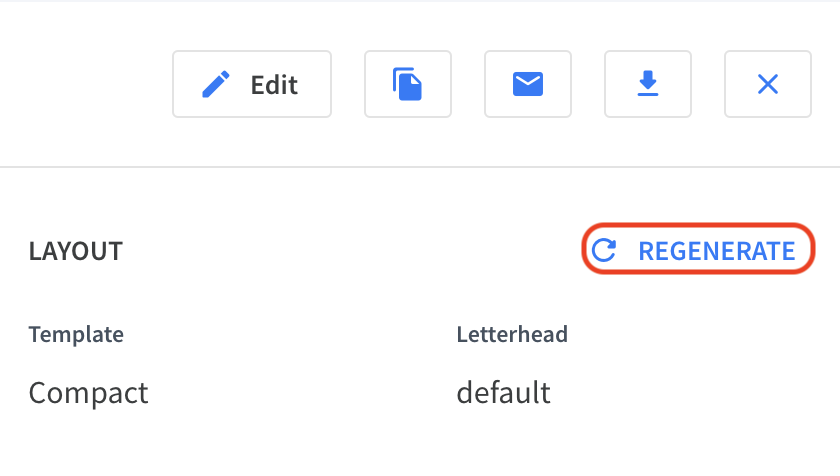Click the Template field label
The height and width of the screenshot is (476, 840).
tap(76, 335)
